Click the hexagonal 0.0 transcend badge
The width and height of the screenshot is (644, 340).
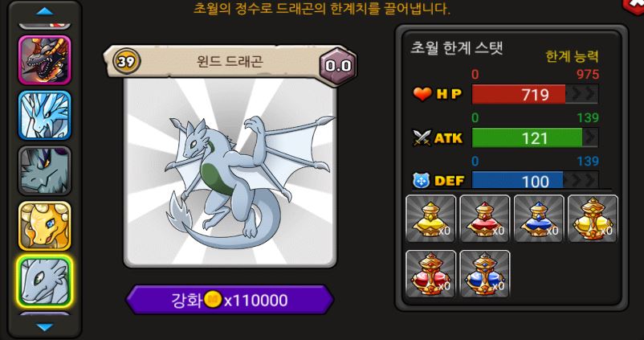click(x=337, y=65)
